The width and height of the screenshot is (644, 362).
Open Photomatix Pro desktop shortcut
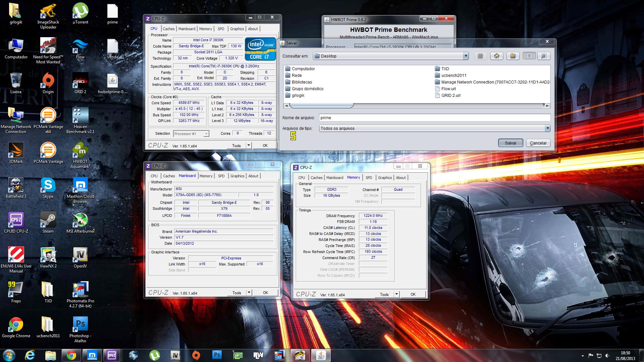[x=80, y=295]
